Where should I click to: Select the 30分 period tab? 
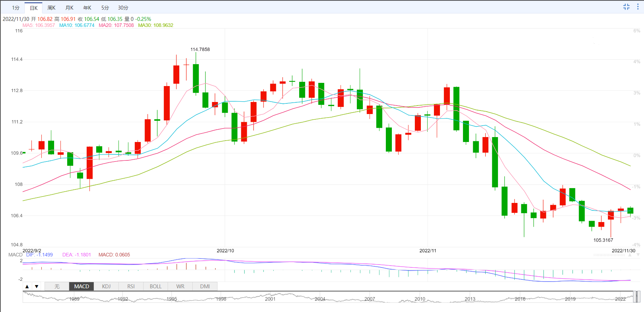pos(123,8)
